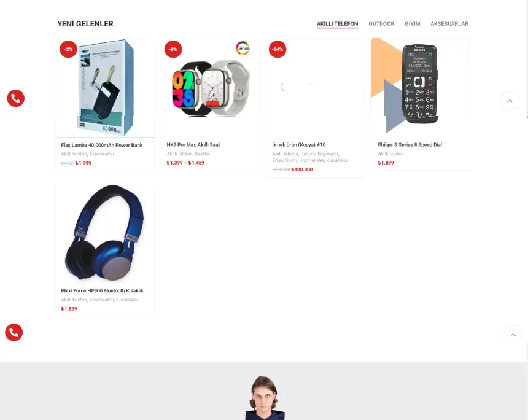Click the upper scroll-to-top chevron button
The width and height of the screenshot is (528, 420).
pyautogui.click(x=510, y=101)
